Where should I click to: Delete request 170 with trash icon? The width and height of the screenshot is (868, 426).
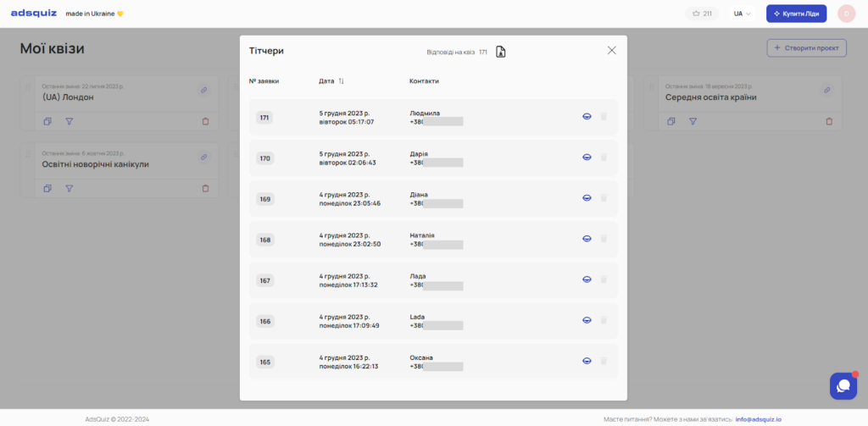pos(604,158)
